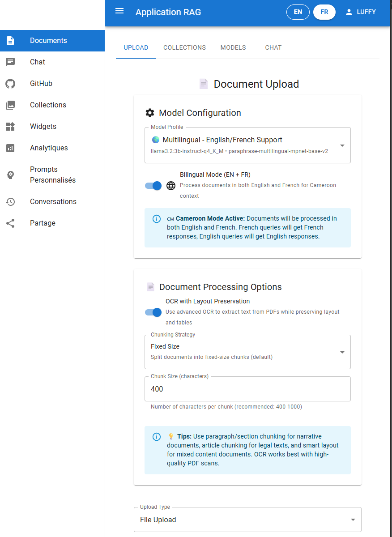392x537 pixels.
Task: Click the Collections image icon
Action: pos(10,105)
